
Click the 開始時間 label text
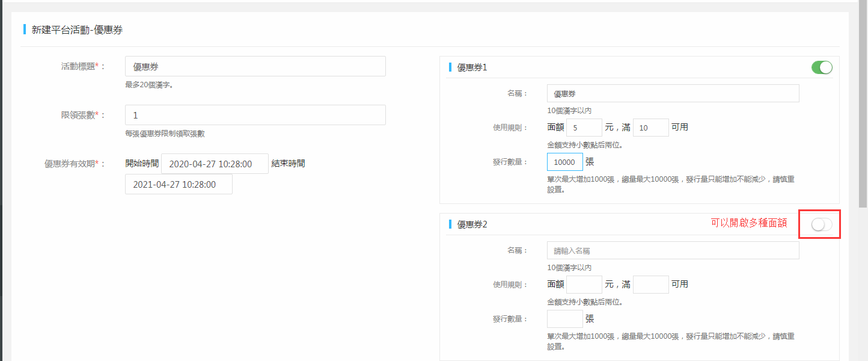point(142,163)
